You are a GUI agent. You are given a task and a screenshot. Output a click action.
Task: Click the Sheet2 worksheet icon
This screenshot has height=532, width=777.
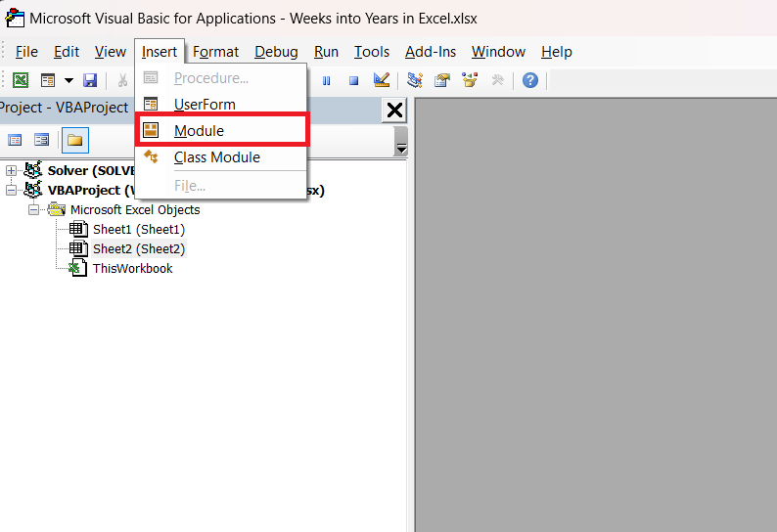point(78,248)
